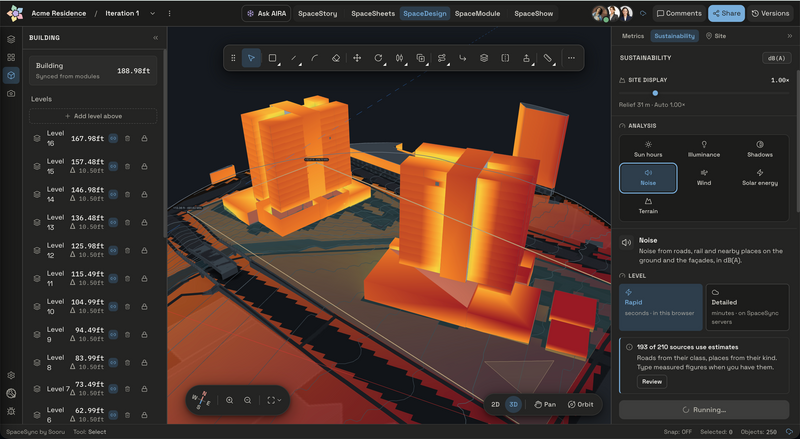Select Detailed analysis level
The height and width of the screenshot is (439, 800).
coord(747,308)
